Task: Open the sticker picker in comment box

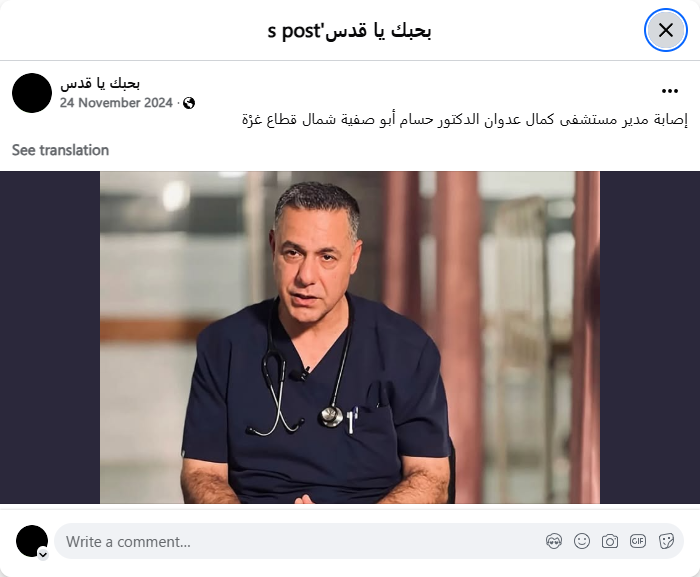Action: pos(666,541)
